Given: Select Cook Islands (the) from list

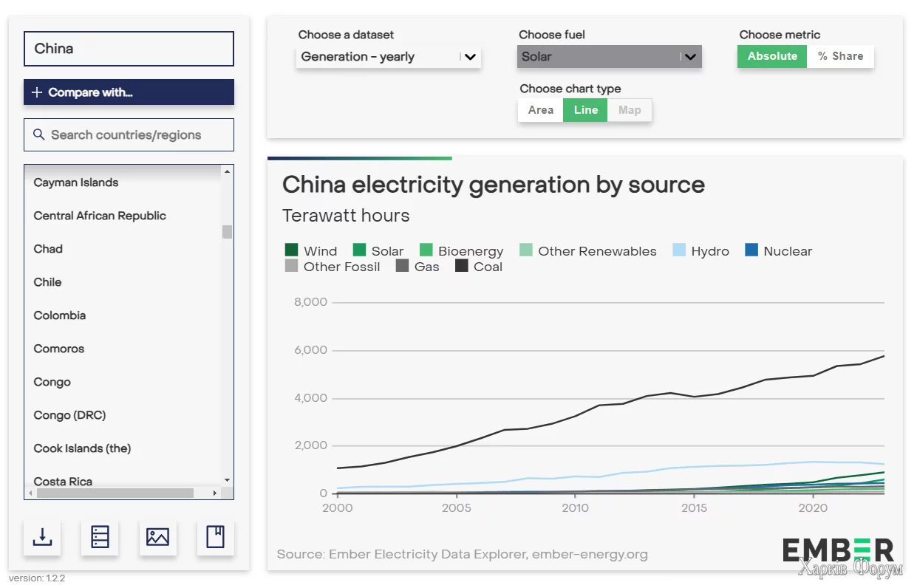Looking at the screenshot, I should [82, 448].
